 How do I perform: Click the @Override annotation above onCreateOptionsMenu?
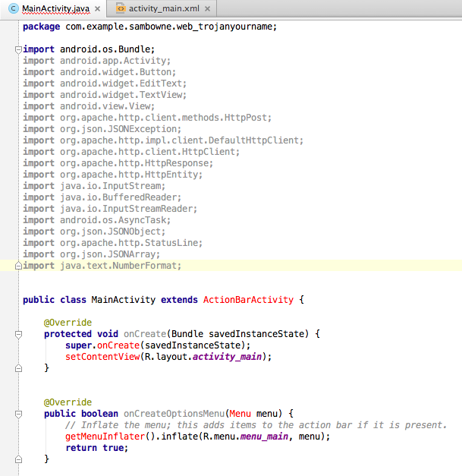[68, 402]
